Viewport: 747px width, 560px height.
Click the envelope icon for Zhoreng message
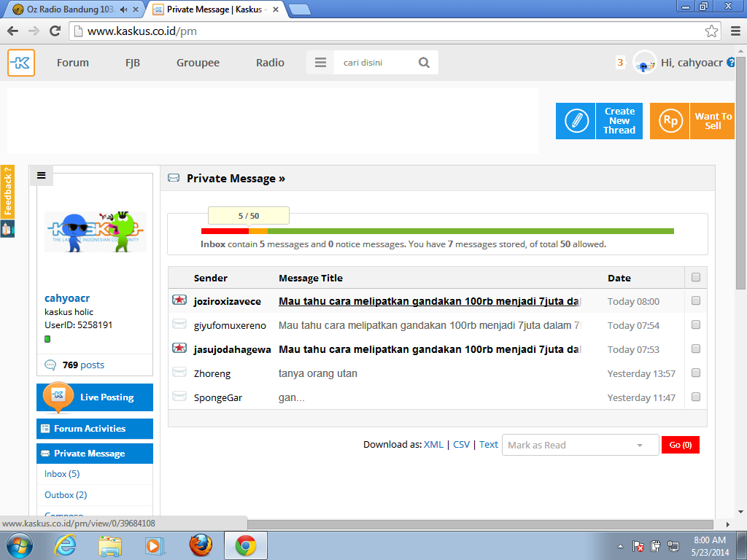pyautogui.click(x=179, y=372)
